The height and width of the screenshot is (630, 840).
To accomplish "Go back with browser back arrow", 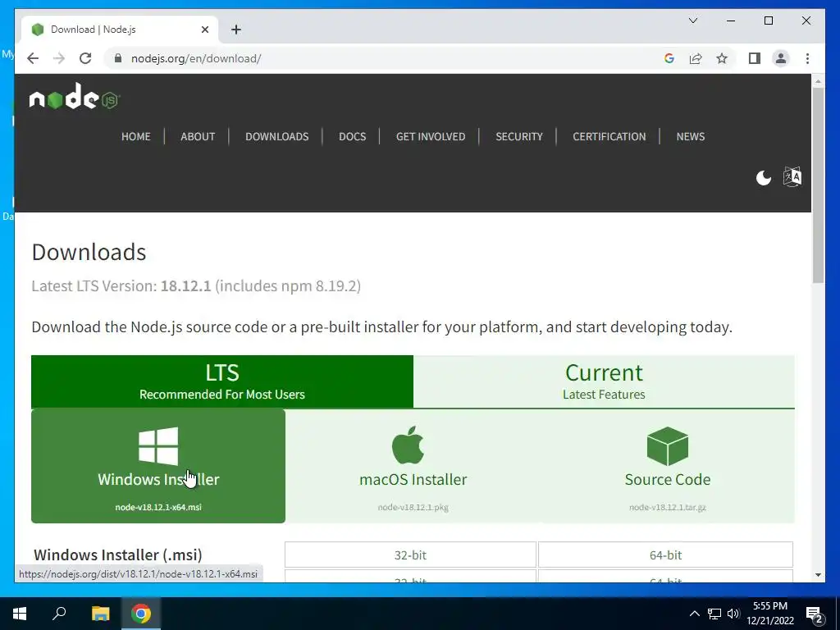I will point(33,58).
